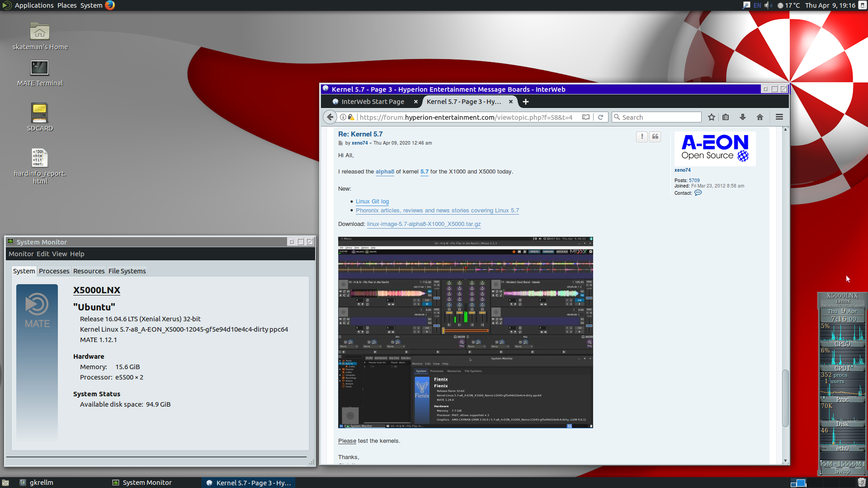The width and height of the screenshot is (868, 488).
Task: Close the Kernel 5.7 tab
Action: (x=511, y=102)
